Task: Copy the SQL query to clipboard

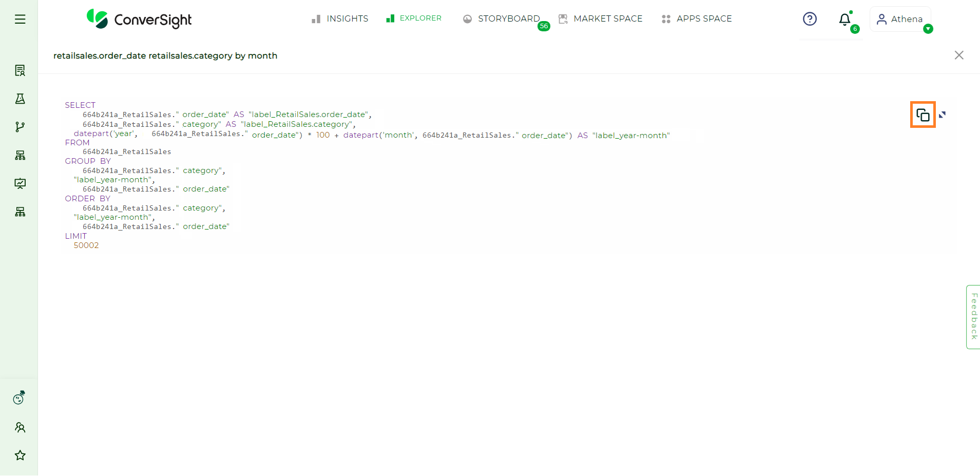Action: coord(923,115)
